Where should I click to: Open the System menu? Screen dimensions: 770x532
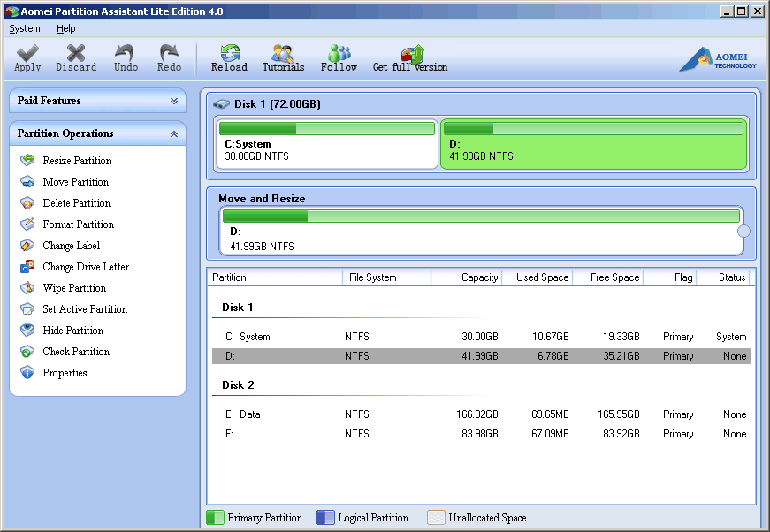[25, 28]
